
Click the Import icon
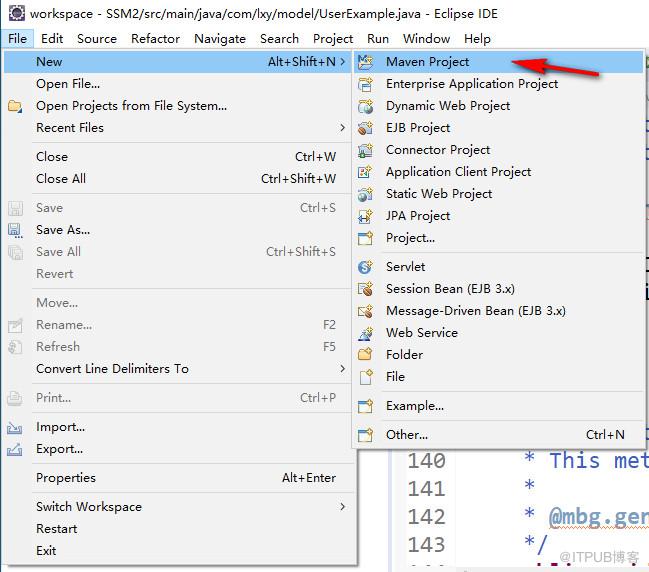coord(15,427)
